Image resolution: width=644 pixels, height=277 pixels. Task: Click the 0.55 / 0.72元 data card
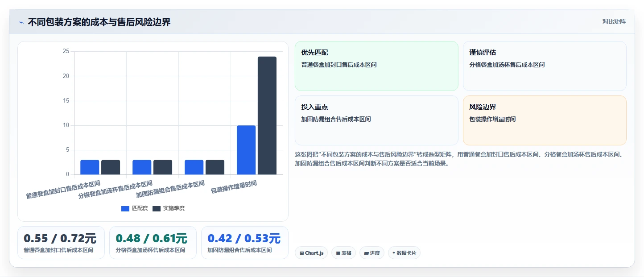[61, 243]
